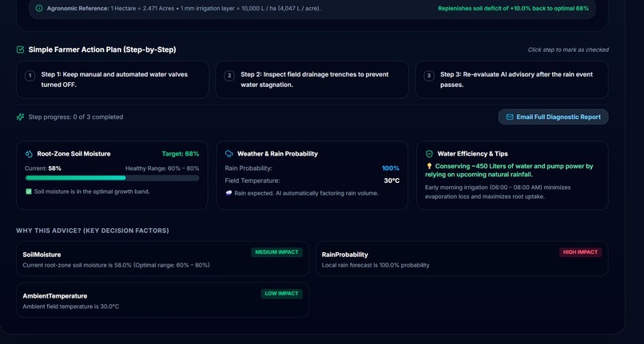Click the Replenishes soil deficit green text
Screen dimensions: 644x344
click(514, 8)
